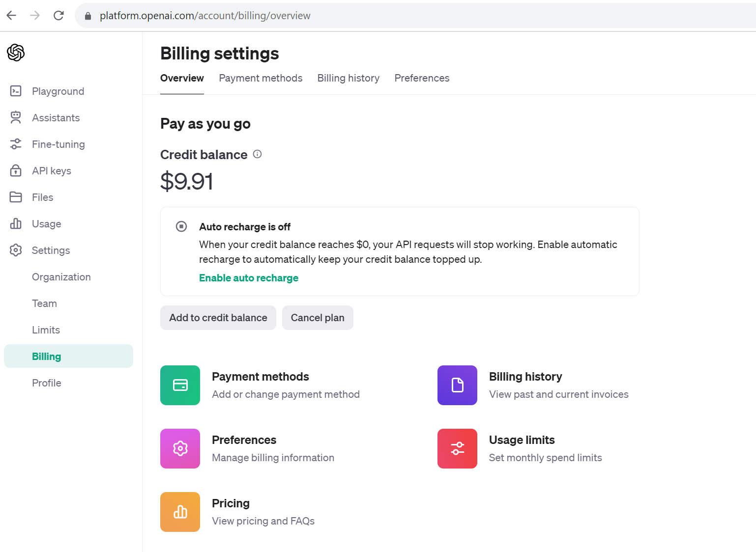Screen dimensions: 756x552
Task: Select Billing in the sidebar
Action: click(x=68, y=356)
